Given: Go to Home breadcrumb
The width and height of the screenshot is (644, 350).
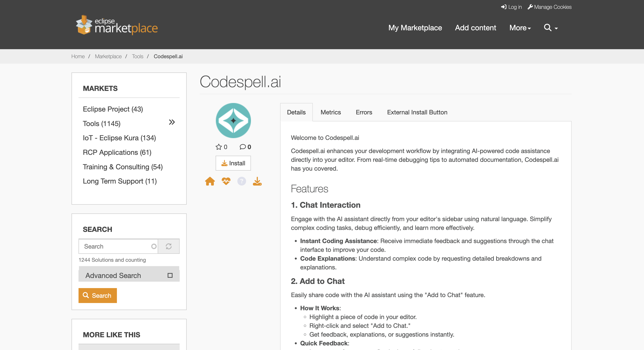Looking at the screenshot, I should point(78,56).
